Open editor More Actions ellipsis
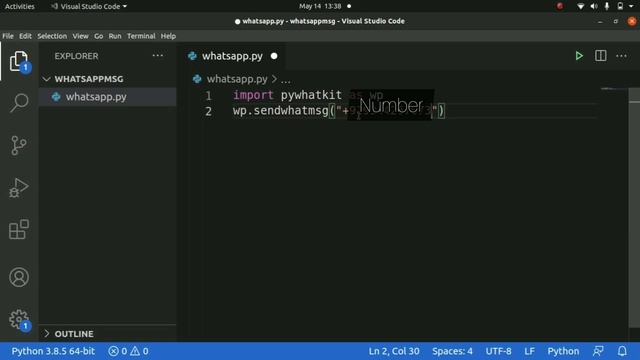Screen dimensions: 640x360 coord(621,56)
